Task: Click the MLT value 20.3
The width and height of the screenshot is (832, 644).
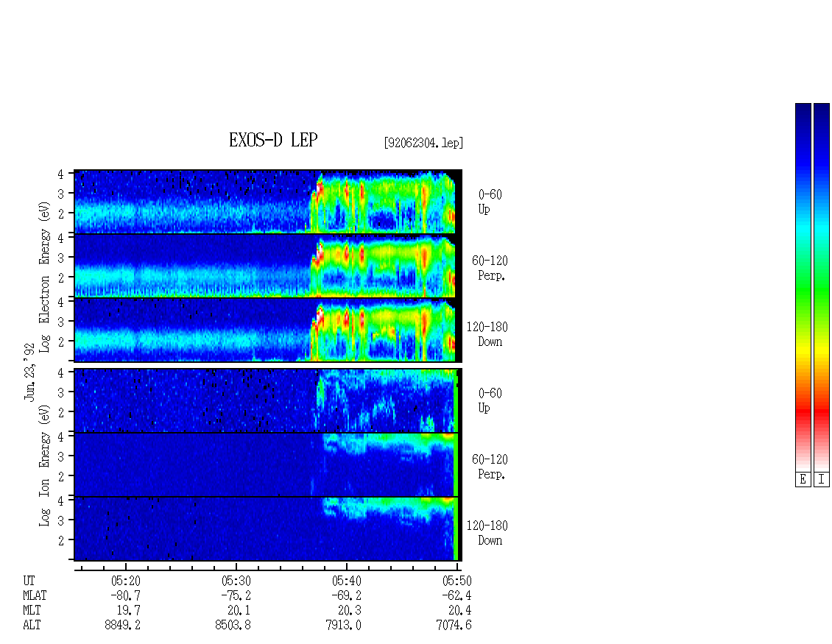Action: (350, 611)
